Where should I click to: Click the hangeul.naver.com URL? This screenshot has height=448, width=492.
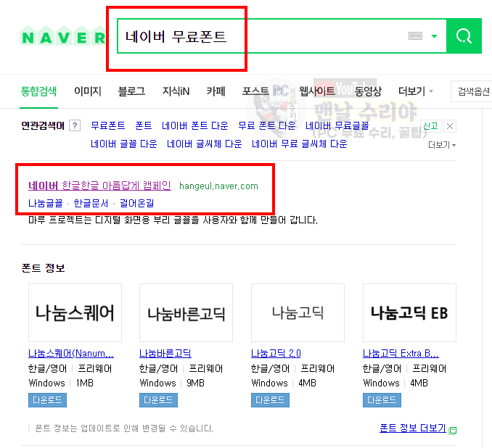[218, 186]
